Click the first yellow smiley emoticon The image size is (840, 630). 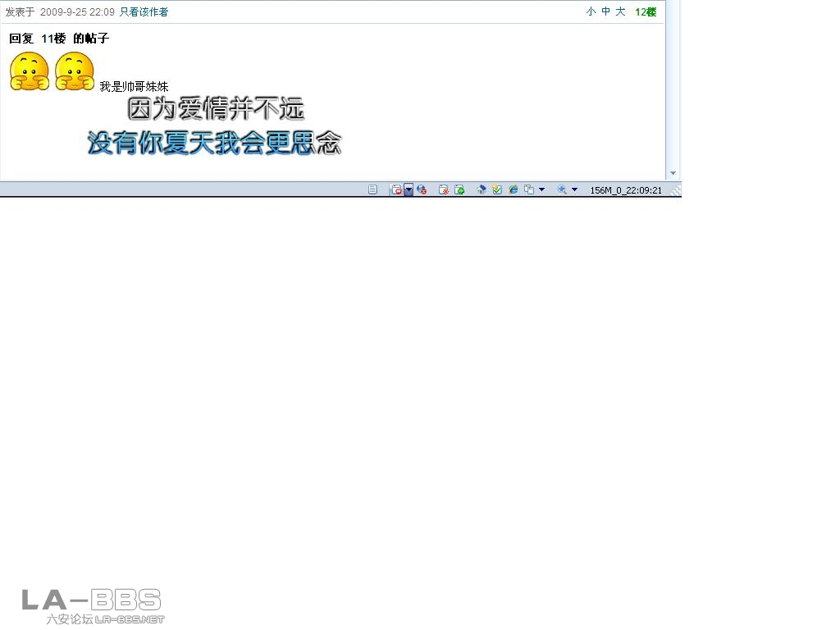pyautogui.click(x=30, y=71)
